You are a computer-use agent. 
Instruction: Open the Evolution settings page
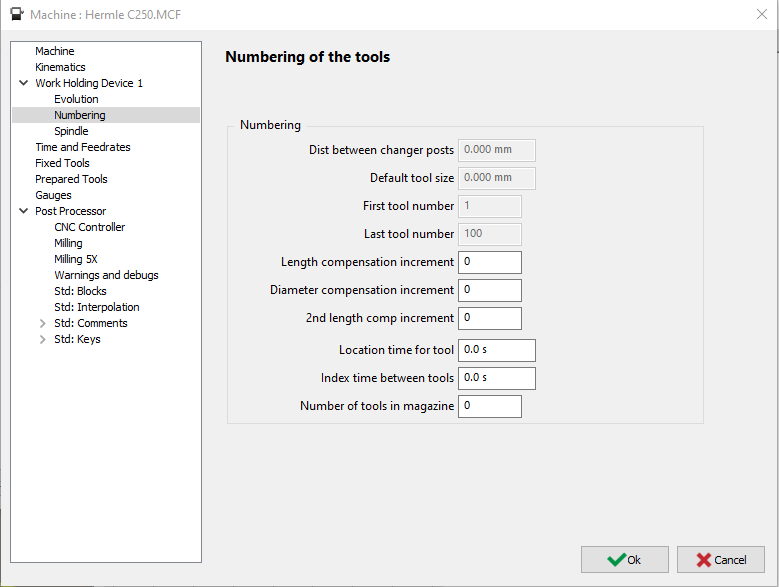[x=76, y=99]
